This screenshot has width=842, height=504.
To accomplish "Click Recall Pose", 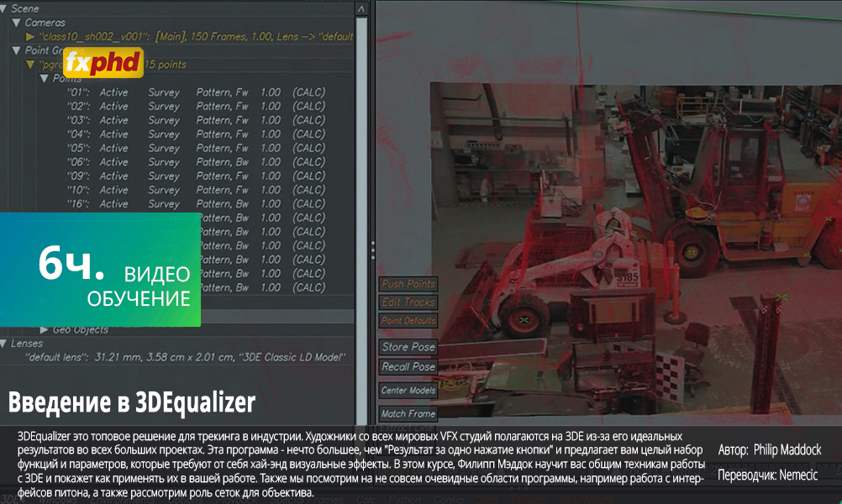I will tap(408, 367).
